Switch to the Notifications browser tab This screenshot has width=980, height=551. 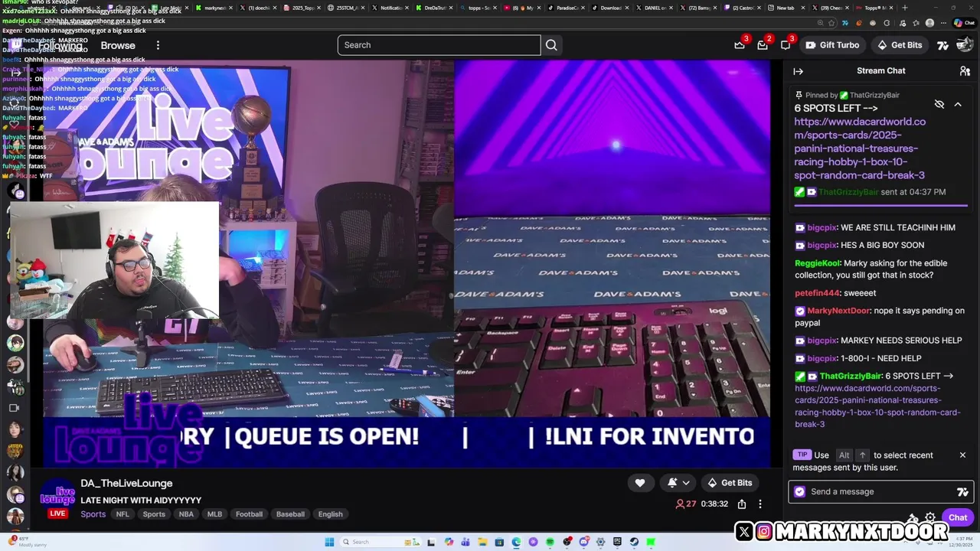(x=391, y=8)
